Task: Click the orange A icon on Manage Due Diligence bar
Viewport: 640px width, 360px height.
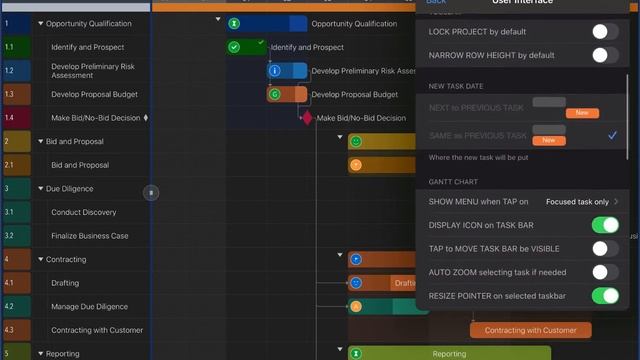Action: [356, 307]
